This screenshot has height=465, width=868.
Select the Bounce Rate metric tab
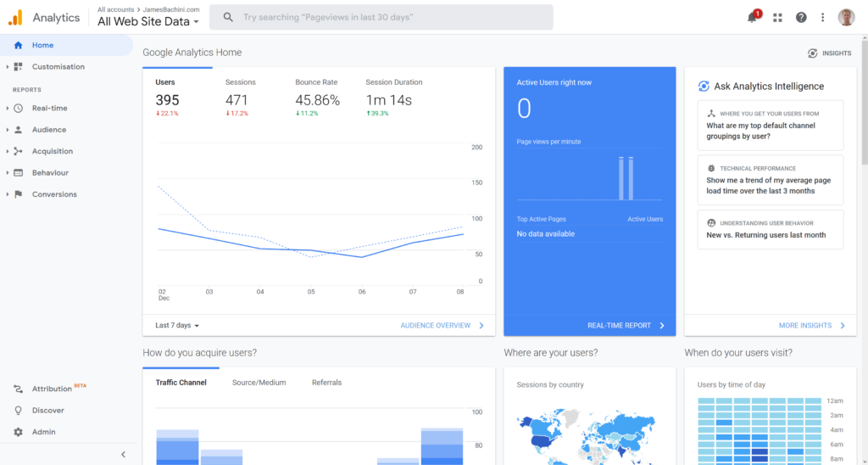[x=317, y=97]
